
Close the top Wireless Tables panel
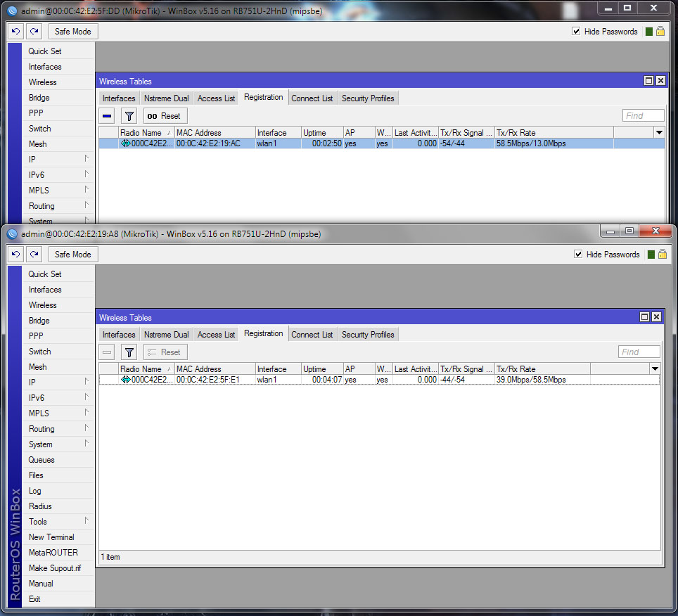pos(660,80)
